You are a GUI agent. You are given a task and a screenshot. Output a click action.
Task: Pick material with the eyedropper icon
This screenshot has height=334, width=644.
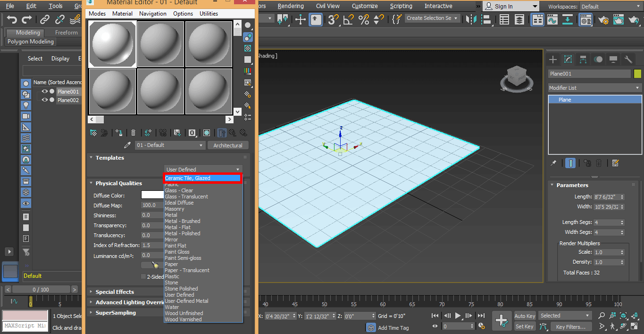[x=127, y=146]
